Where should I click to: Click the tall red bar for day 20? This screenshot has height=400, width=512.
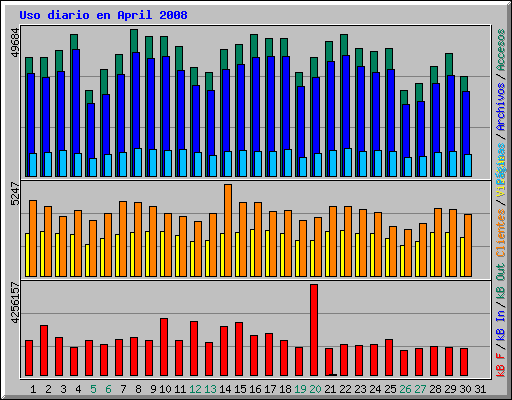coord(314,330)
